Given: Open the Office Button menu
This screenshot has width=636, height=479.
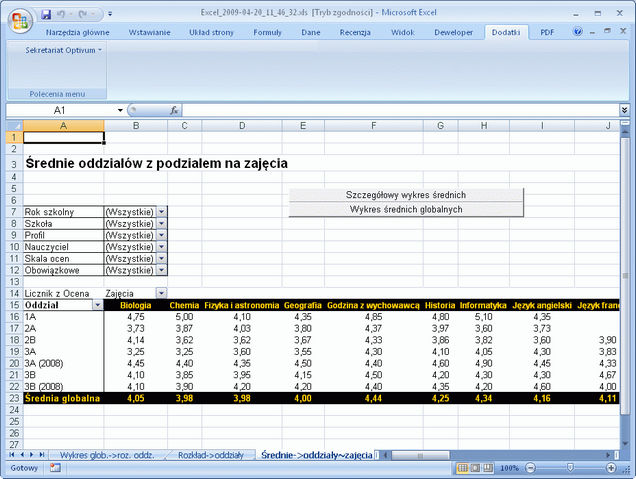Looking at the screenshot, I should tap(20, 20).
